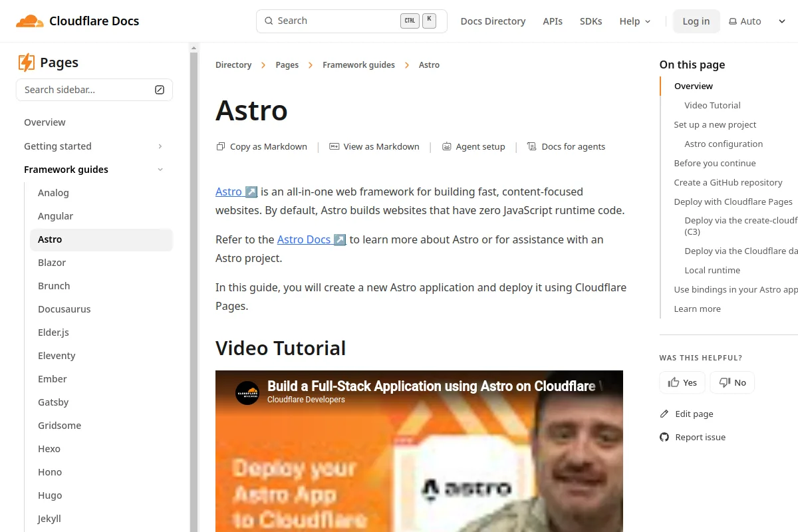Open SDKs in header navigation
This screenshot has width=798, height=532.
[591, 21]
